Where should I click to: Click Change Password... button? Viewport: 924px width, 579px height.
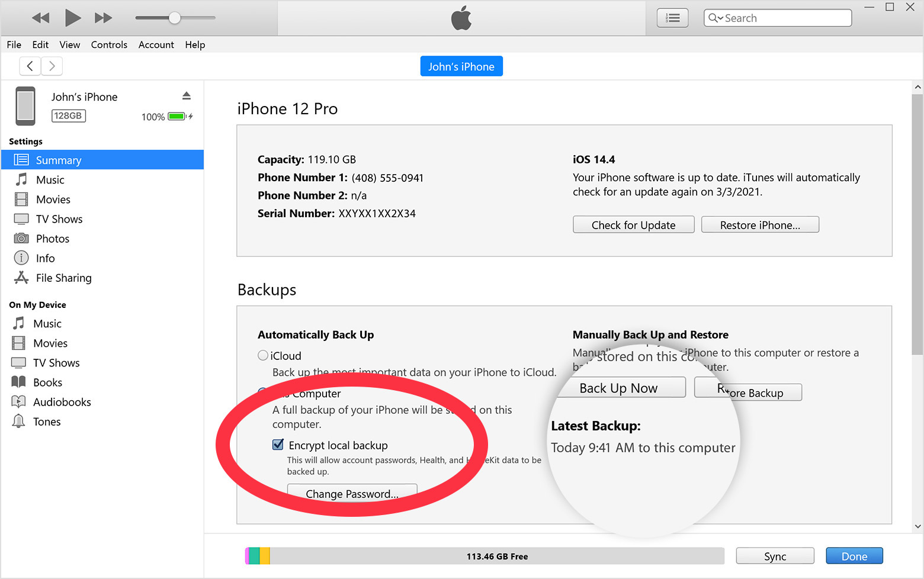(352, 493)
